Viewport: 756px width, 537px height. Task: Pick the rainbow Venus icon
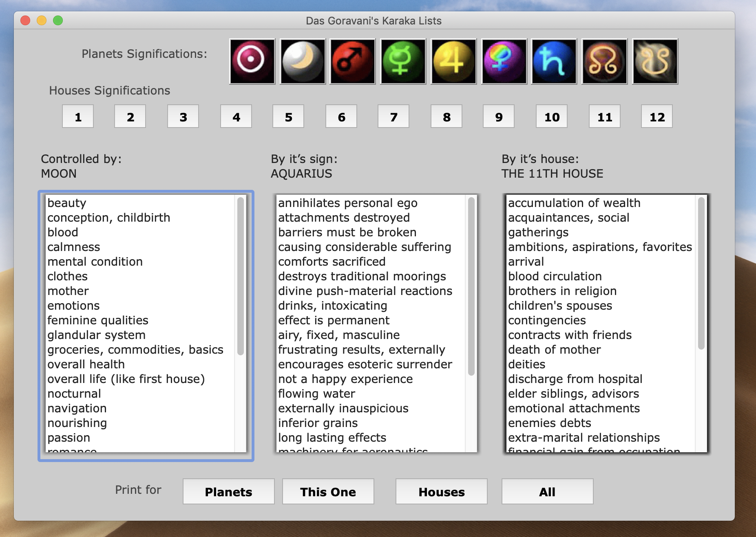pyautogui.click(x=504, y=62)
